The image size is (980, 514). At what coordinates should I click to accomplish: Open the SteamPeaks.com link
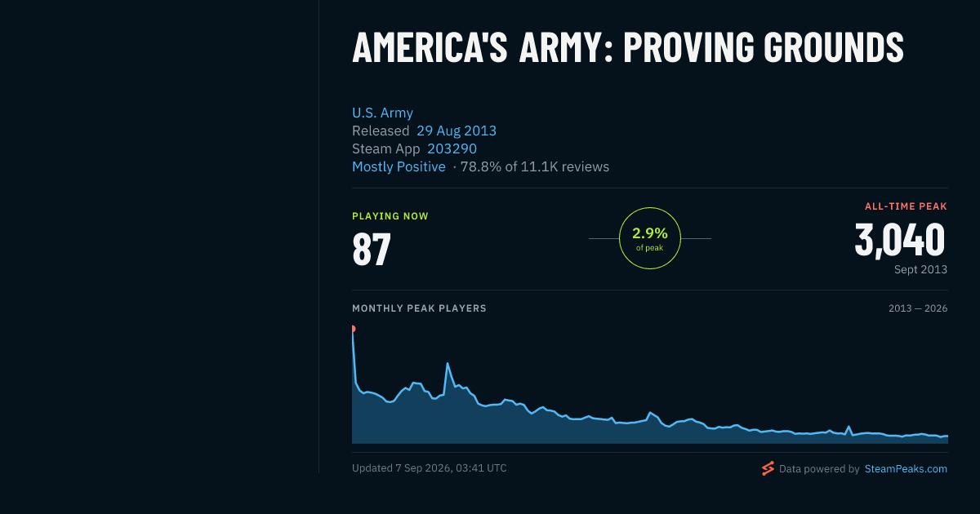906,469
